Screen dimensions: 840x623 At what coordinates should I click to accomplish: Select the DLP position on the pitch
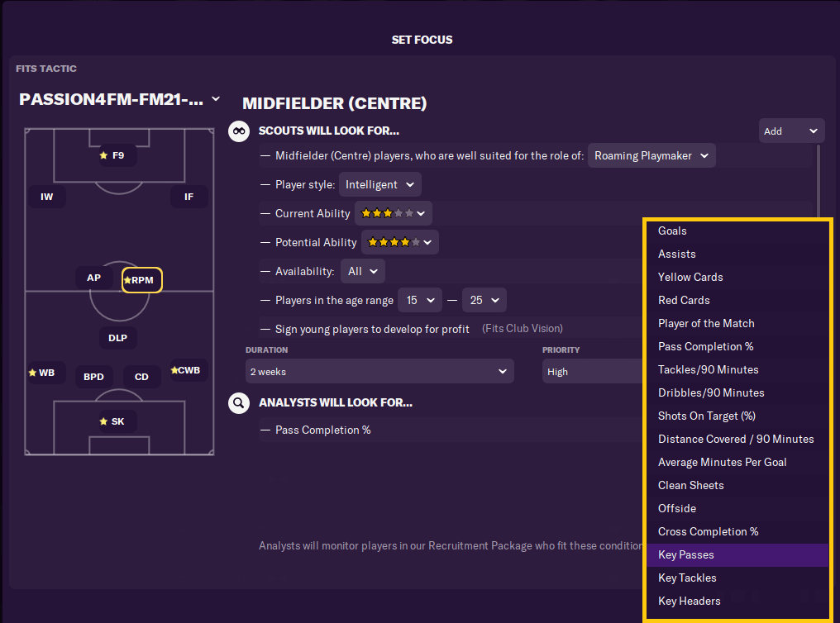(x=118, y=338)
